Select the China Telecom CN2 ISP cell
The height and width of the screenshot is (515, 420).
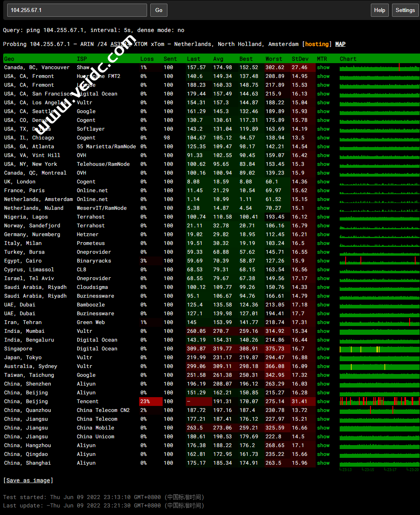click(103, 410)
